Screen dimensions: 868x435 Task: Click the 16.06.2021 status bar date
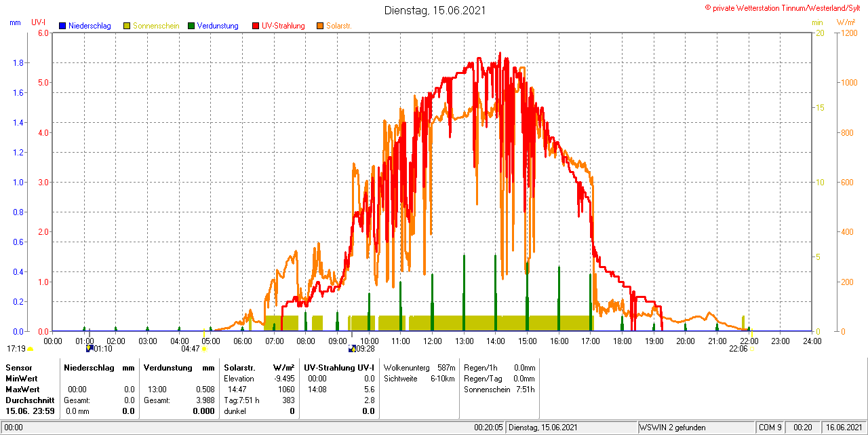pyautogui.click(x=844, y=428)
